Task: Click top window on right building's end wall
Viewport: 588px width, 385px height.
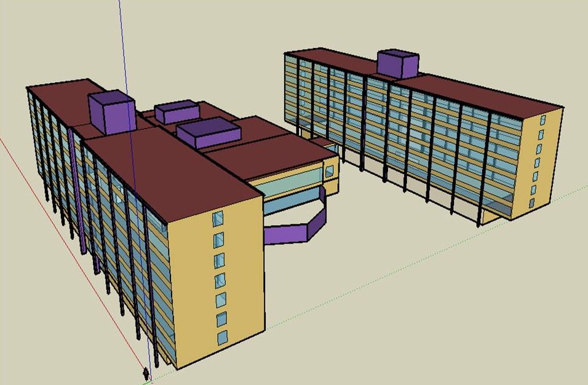Action: [x=542, y=121]
